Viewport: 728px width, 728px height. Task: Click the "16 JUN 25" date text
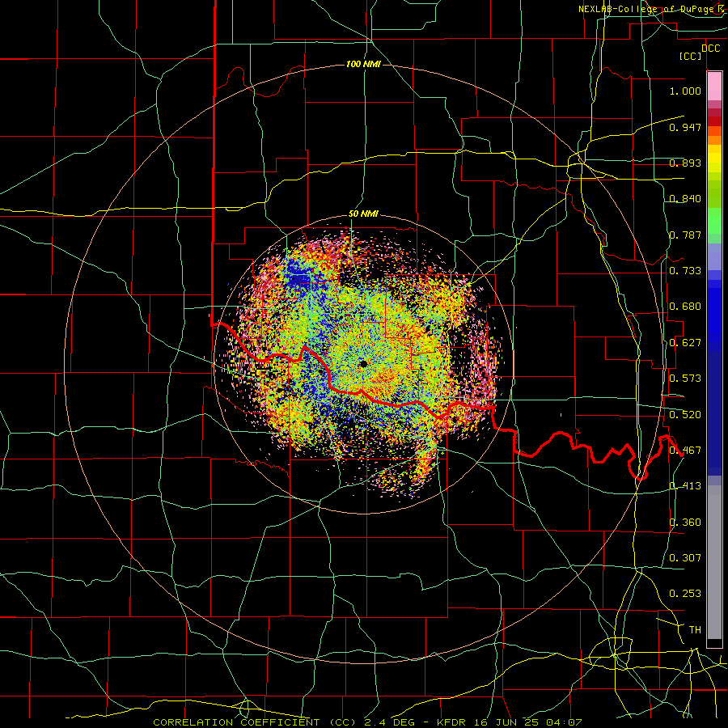(x=505, y=722)
